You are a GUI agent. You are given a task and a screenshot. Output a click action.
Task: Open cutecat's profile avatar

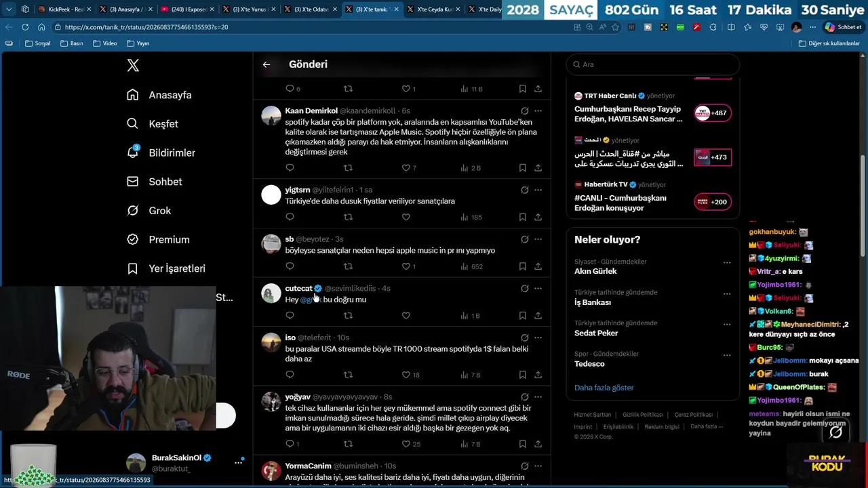pyautogui.click(x=271, y=293)
